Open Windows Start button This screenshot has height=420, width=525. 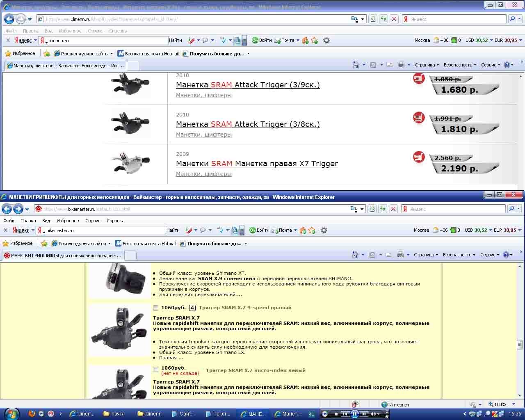click(x=11, y=413)
